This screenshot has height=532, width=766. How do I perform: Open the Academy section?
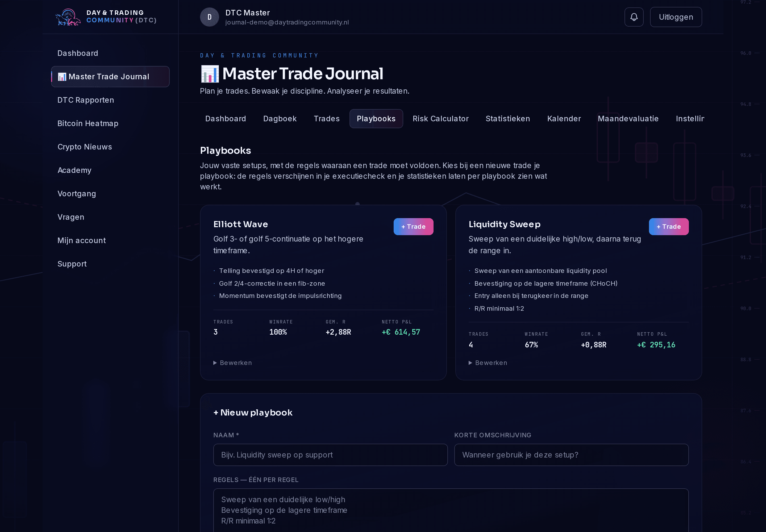click(x=74, y=170)
